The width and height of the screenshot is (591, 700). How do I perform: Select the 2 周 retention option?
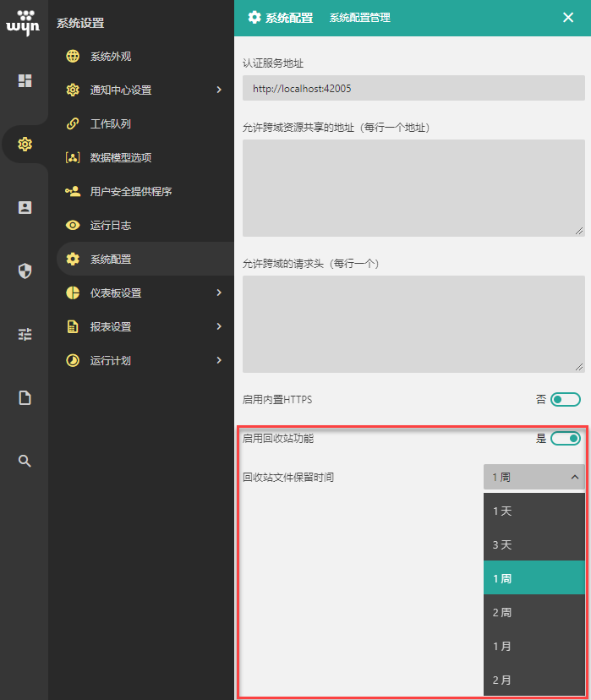pos(534,612)
